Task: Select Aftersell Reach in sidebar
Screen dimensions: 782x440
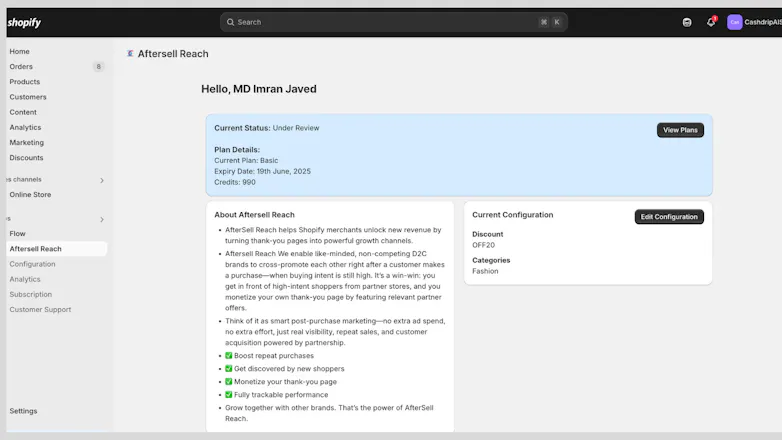Action: coord(57,248)
